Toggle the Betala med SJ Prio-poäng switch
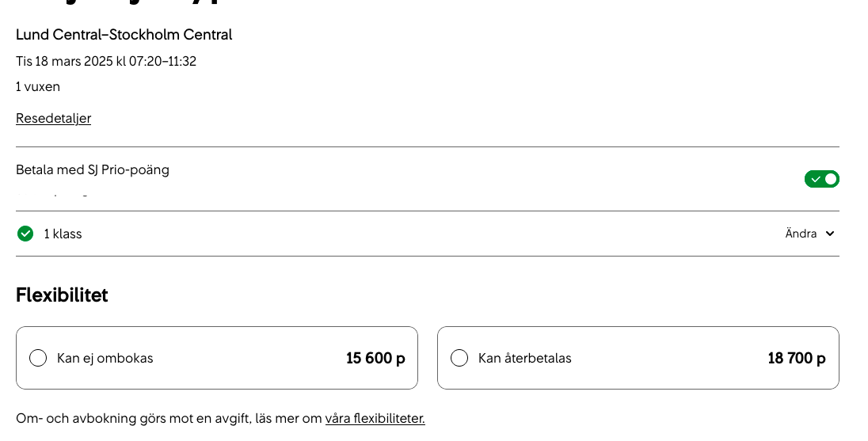 821,179
